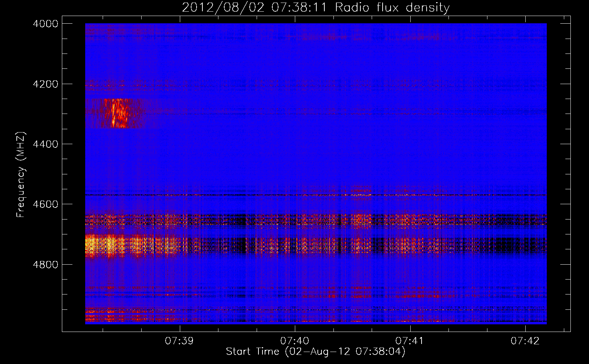Click the 07:41 time tick label
Screen dimensions: 589x364
410,341
